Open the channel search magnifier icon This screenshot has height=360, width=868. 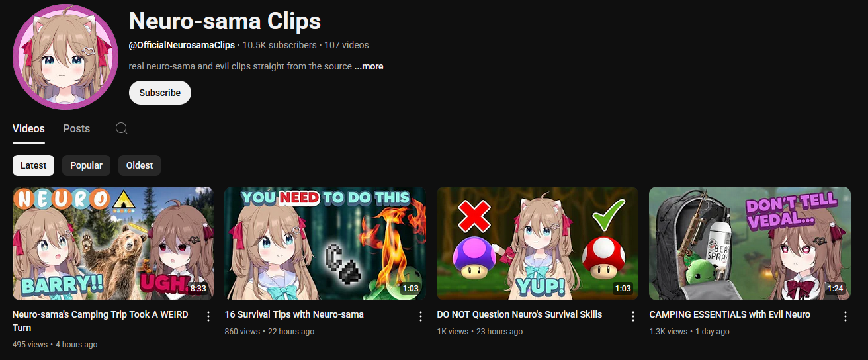click(122, 128)
